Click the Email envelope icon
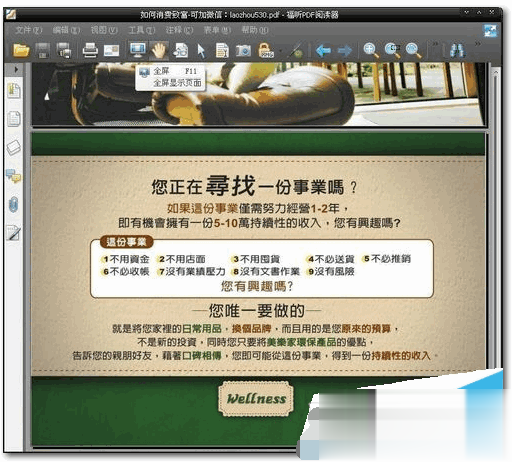Screen dimensions: 512x462 [111, 51]
